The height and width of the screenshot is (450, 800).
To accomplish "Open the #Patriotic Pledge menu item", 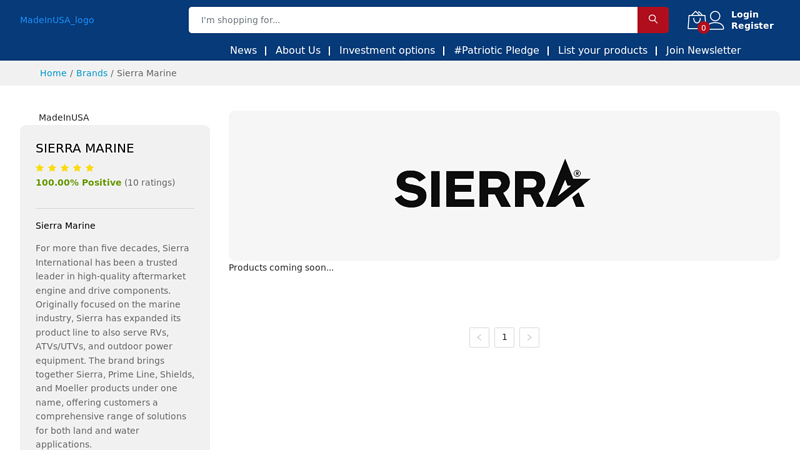I will [x=496, y=51].
